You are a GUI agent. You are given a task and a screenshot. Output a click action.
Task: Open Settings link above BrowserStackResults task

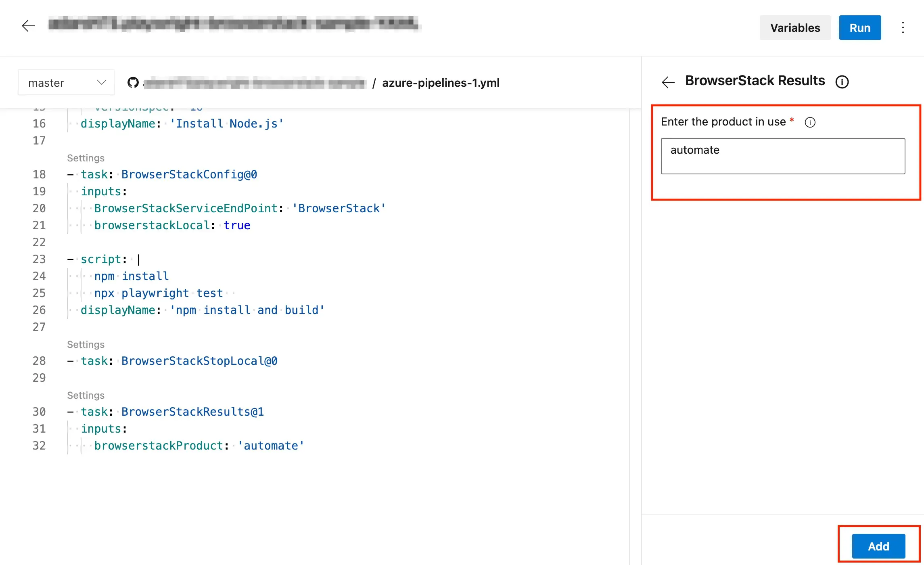click(x=86, y=395)
